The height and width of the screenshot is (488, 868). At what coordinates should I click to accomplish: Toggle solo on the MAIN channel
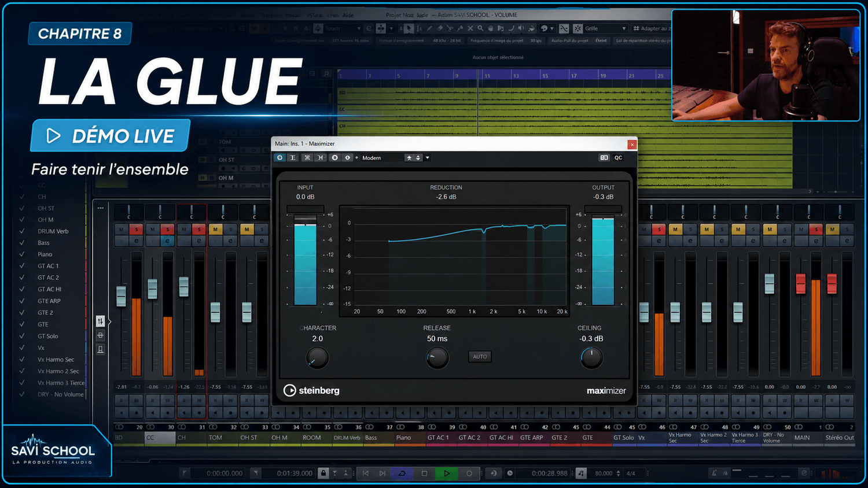[815, 230]
